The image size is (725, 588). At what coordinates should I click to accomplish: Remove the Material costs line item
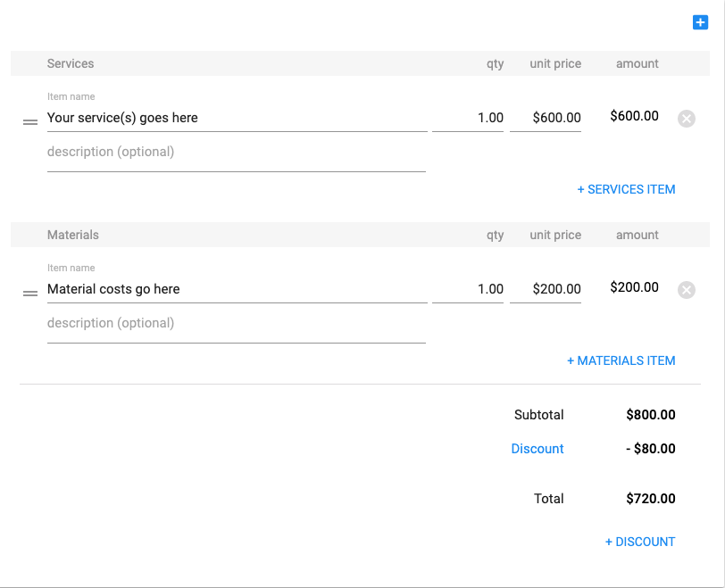[686, 290]
